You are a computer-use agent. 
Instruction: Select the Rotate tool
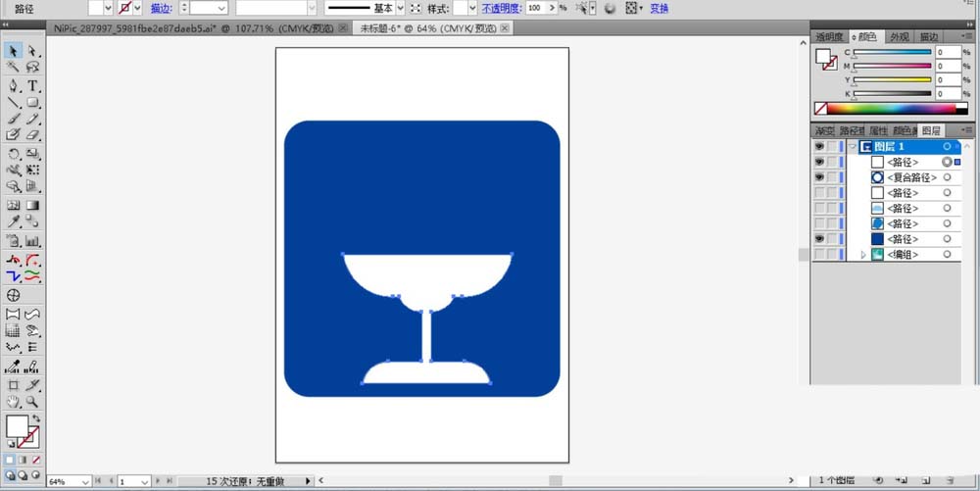13,154
